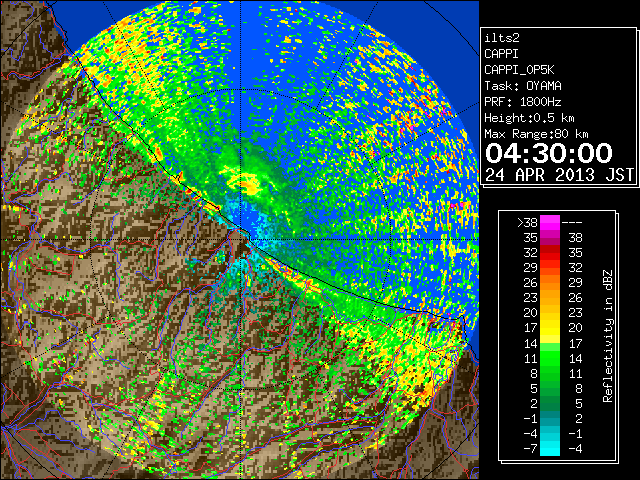Click 'Height:0.5 km' text
Screen dimensions: 640x480
pos(529,118)
